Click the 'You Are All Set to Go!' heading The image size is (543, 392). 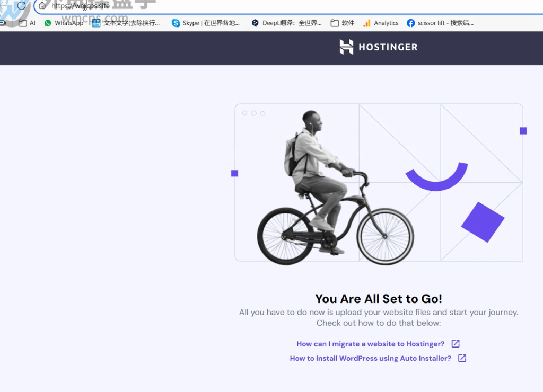click(x=378, y=299)
